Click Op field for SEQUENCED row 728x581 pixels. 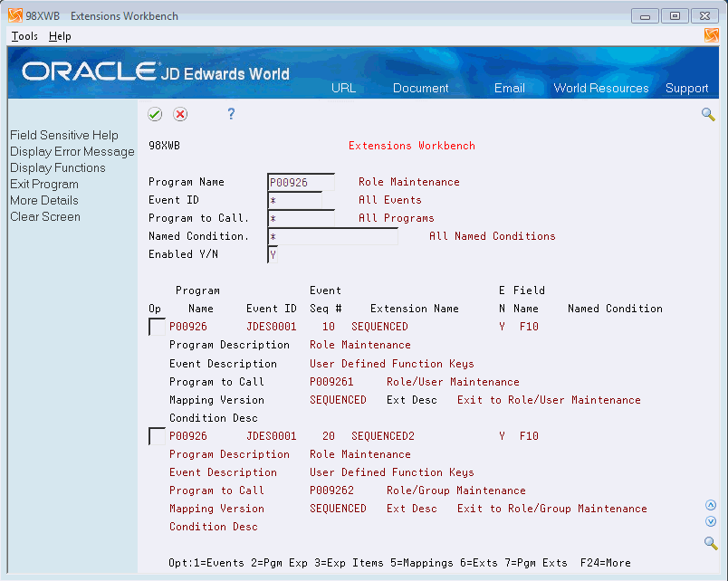157,327
